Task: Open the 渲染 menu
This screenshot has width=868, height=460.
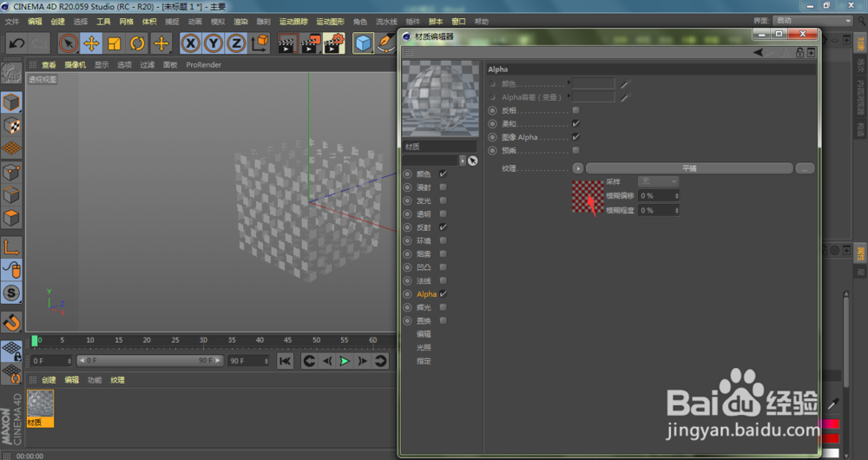Action: pyautogui.click(x=240, y=22)
